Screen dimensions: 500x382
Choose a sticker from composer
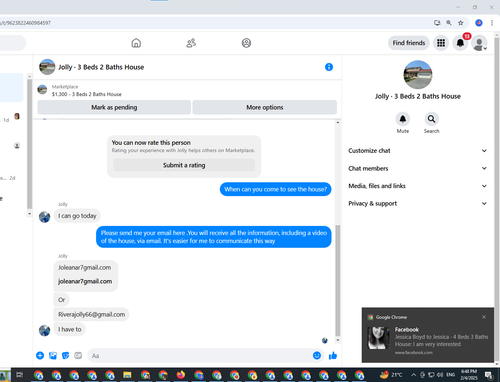tap(65, 356)
